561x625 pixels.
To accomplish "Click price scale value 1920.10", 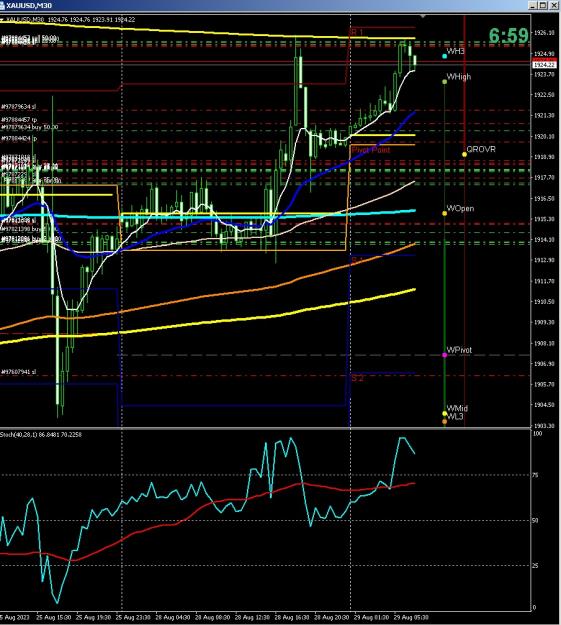I will click(x=544, y=136).
